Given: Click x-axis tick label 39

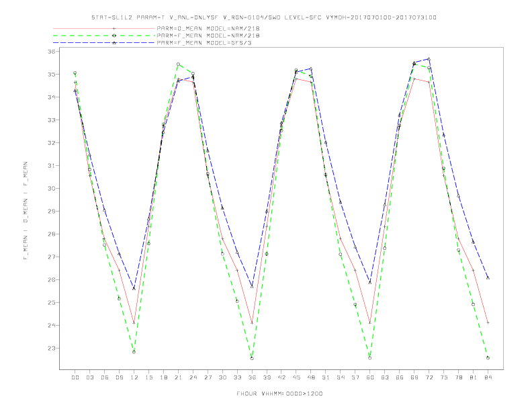Looking at the screenshot, I should (267, 377).
